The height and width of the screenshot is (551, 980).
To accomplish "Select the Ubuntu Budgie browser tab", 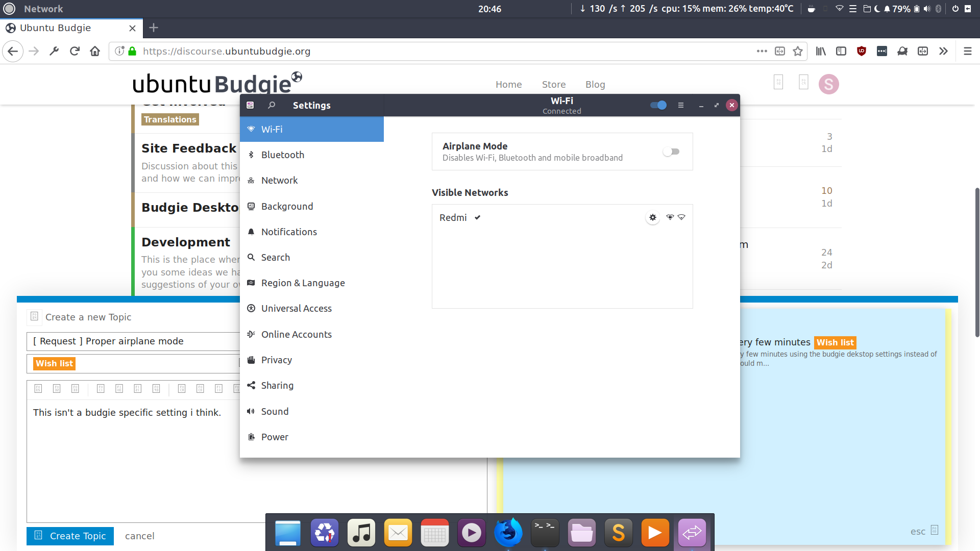I will click(71, 28).
